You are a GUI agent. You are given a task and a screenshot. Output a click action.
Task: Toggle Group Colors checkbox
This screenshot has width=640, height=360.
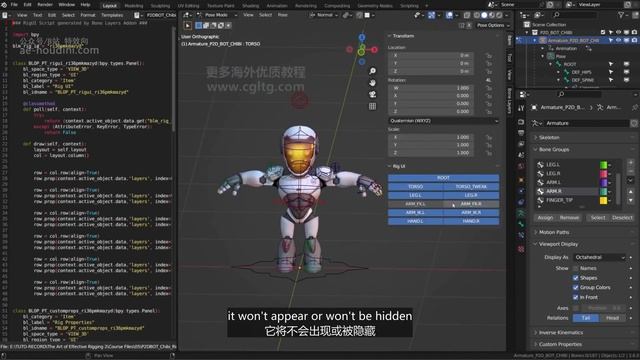click(576, 287)
